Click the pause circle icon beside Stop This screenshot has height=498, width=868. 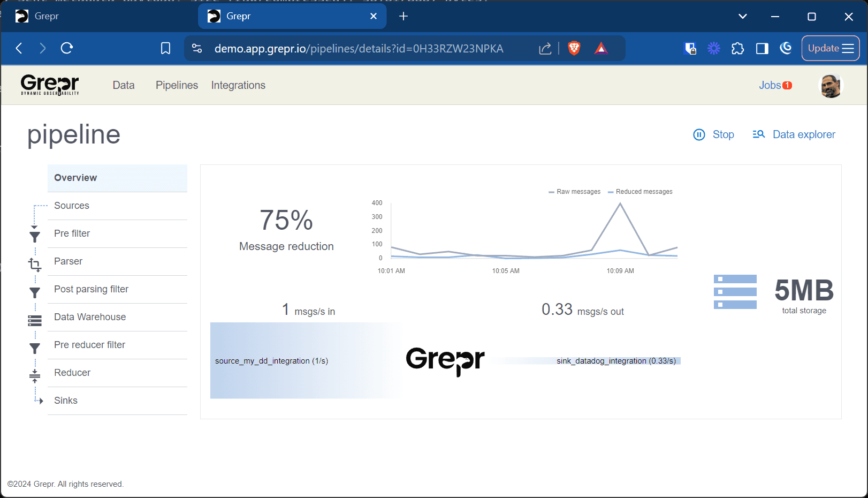699,134
